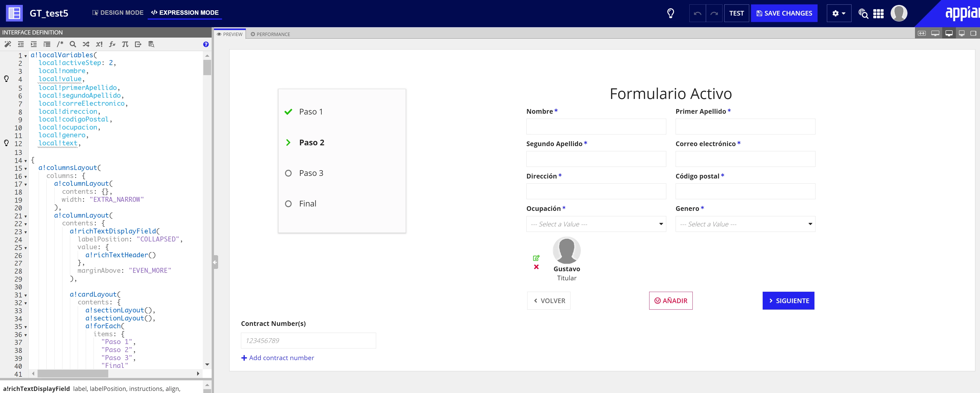
Task: Click the outdent code toolbar icon
Action: pos(20,44)
